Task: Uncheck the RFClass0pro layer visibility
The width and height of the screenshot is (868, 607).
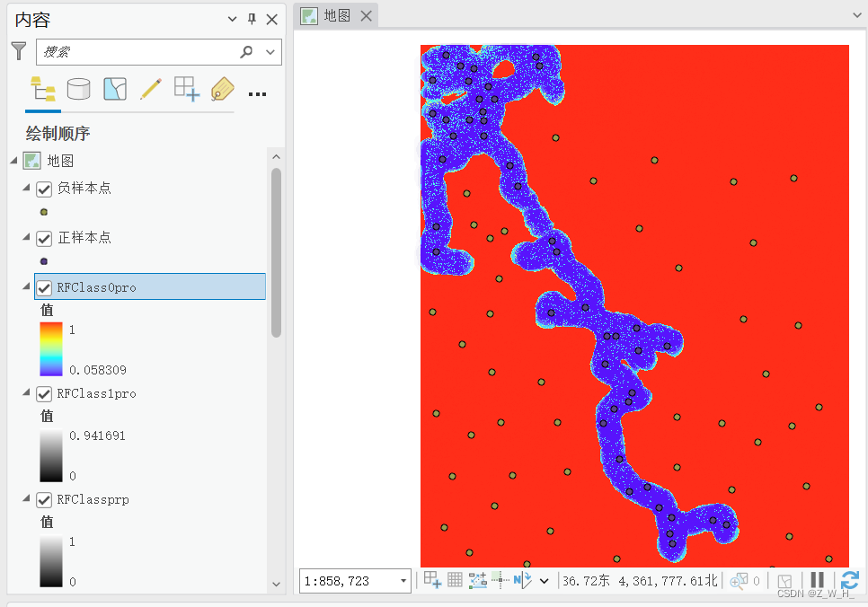Action: tap(44, 287)
